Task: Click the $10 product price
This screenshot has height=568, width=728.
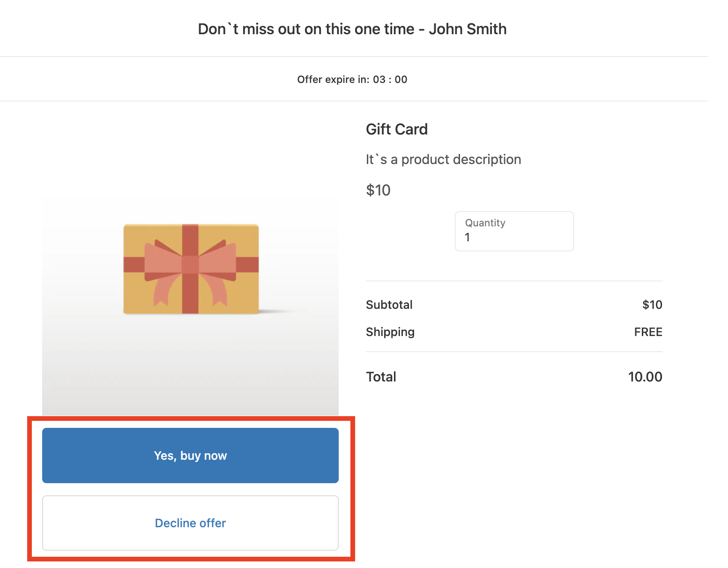Action: click(x=378, y=190)
